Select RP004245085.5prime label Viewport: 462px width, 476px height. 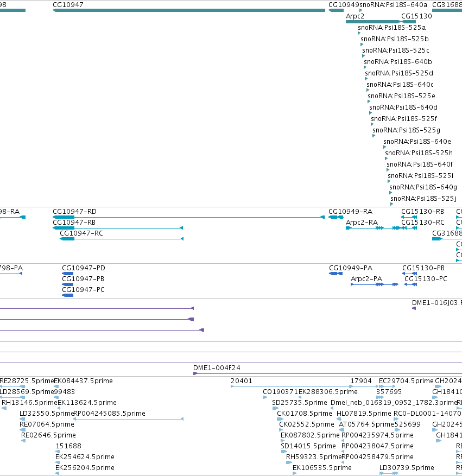tap(110, 414)
